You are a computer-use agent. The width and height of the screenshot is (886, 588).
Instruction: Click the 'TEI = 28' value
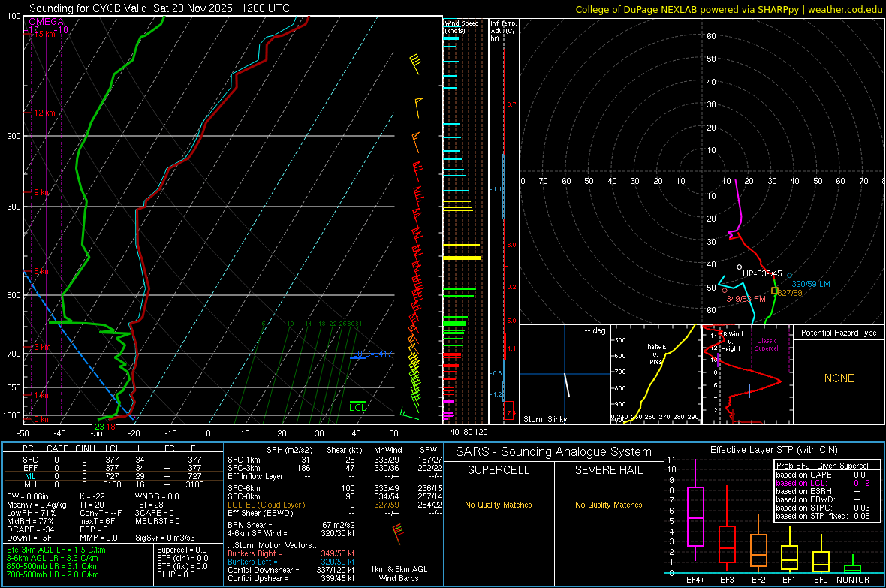149,505
